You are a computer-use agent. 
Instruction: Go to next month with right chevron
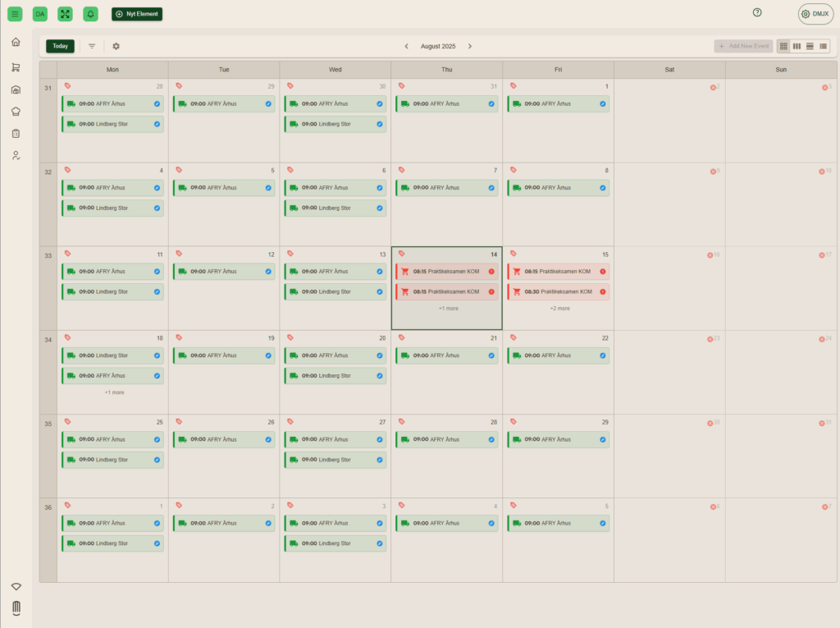[470, 47]
